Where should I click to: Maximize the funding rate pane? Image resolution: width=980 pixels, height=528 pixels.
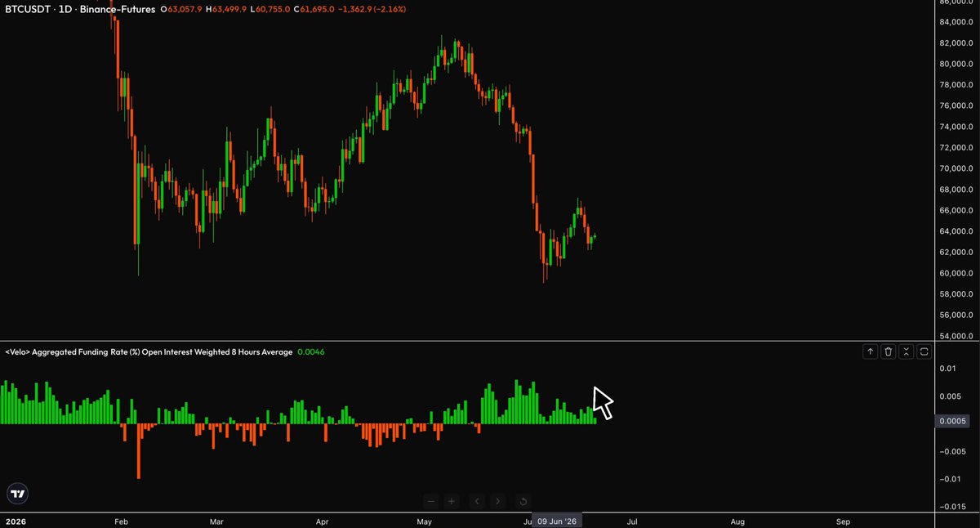tap(924, 351)
